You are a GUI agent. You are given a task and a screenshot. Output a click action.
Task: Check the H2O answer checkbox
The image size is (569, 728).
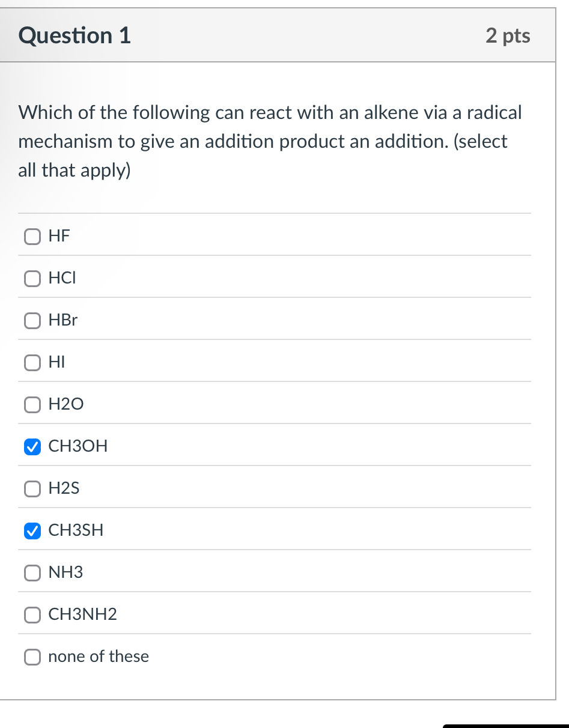32,404
